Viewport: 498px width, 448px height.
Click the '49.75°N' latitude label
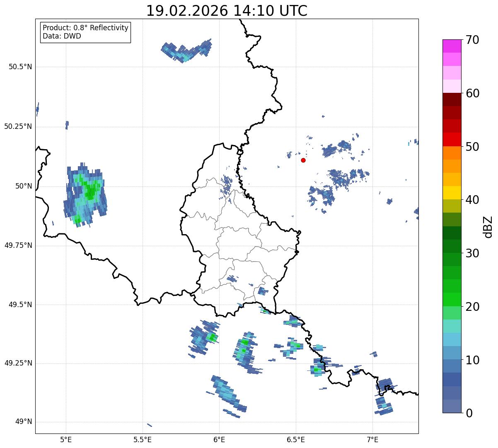pos(18,245)
